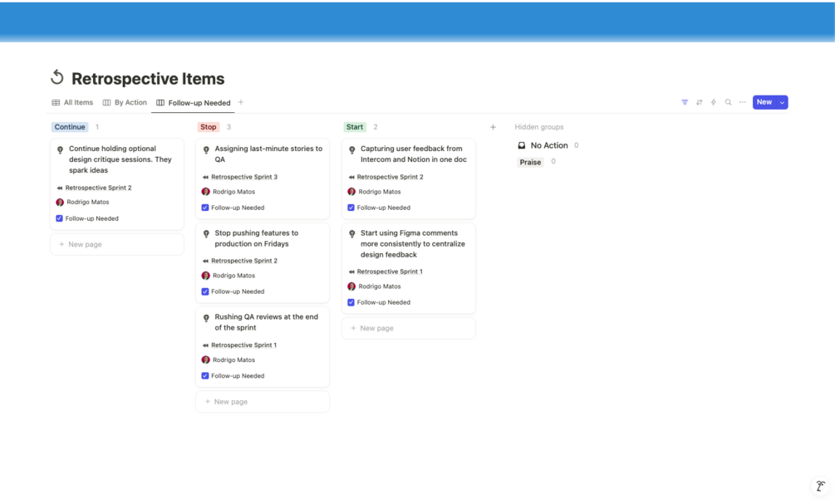Click the sort arrows icon
Viewport: 835px width, 504px height.
(x=700, y=102)
